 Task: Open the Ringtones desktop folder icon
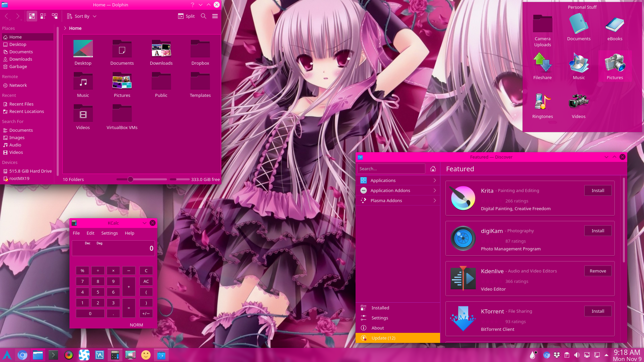542,106
